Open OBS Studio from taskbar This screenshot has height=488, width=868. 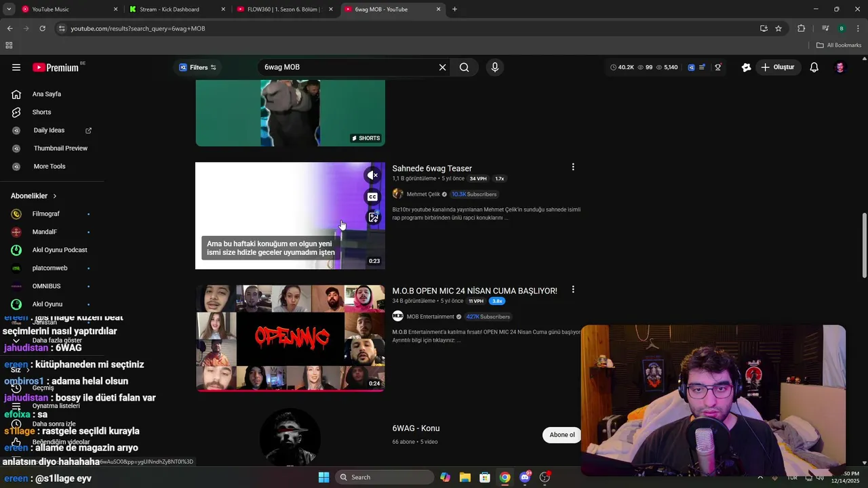545,477
